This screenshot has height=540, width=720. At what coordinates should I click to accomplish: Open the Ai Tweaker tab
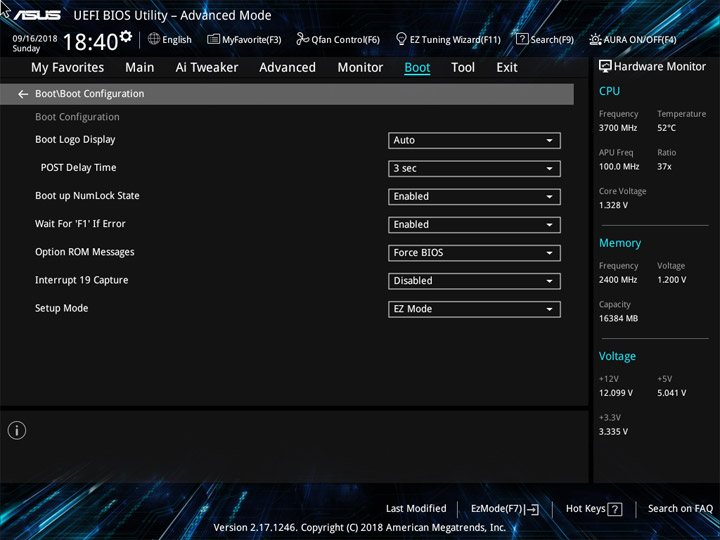207,68
